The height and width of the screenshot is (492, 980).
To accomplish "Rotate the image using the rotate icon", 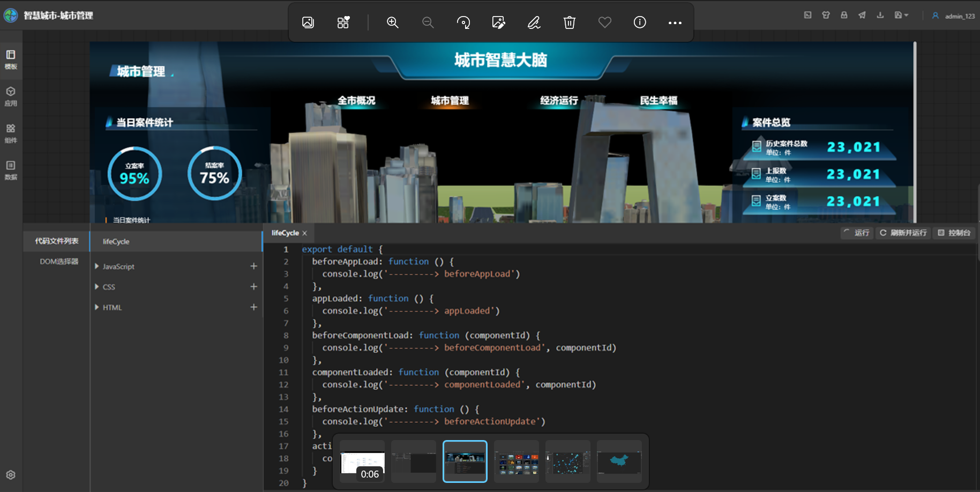I will (x=463, y=22).
